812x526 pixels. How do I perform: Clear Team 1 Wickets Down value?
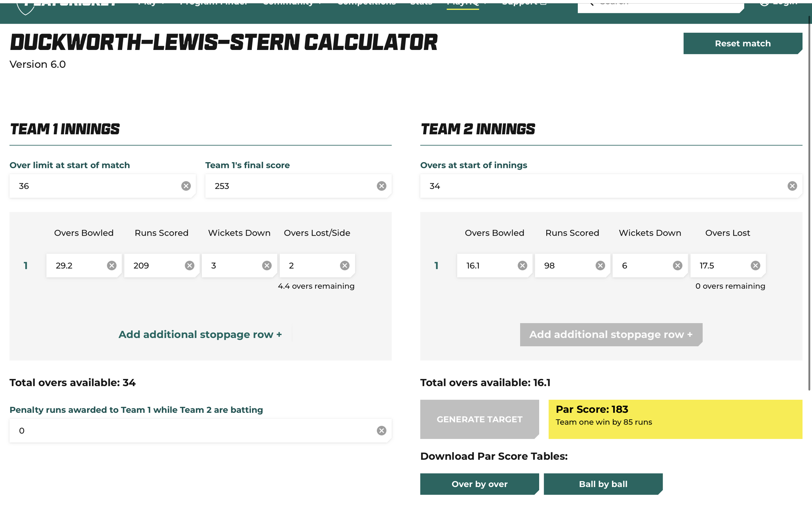tap(267, 265)
